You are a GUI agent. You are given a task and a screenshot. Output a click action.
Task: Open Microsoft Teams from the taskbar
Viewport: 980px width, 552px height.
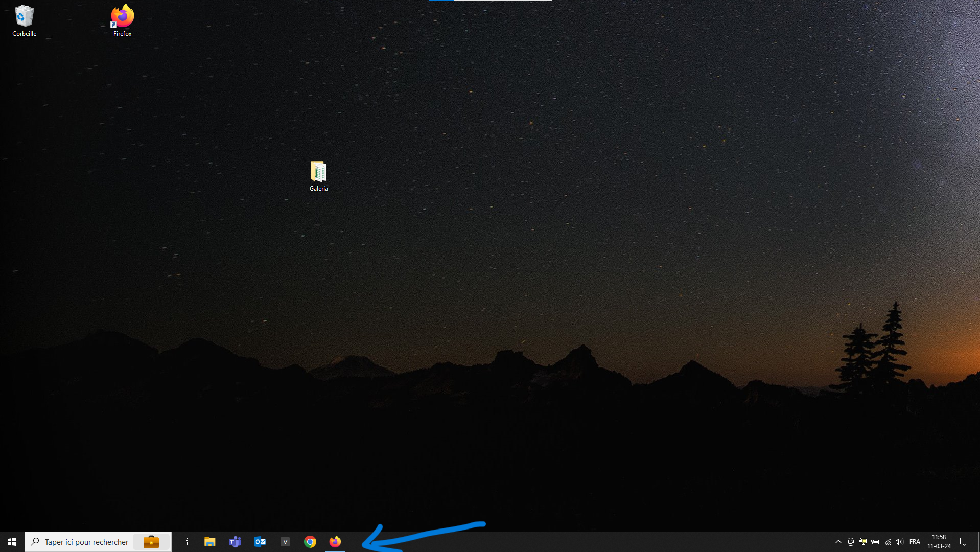click(235, 542)
